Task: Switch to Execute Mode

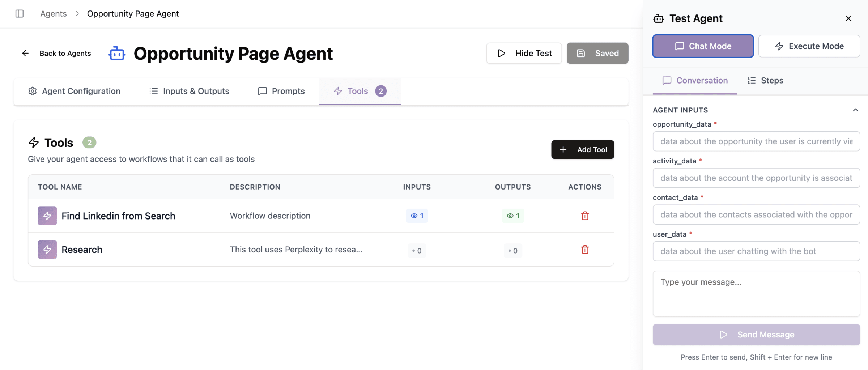Action: click(x=809, y=46)
